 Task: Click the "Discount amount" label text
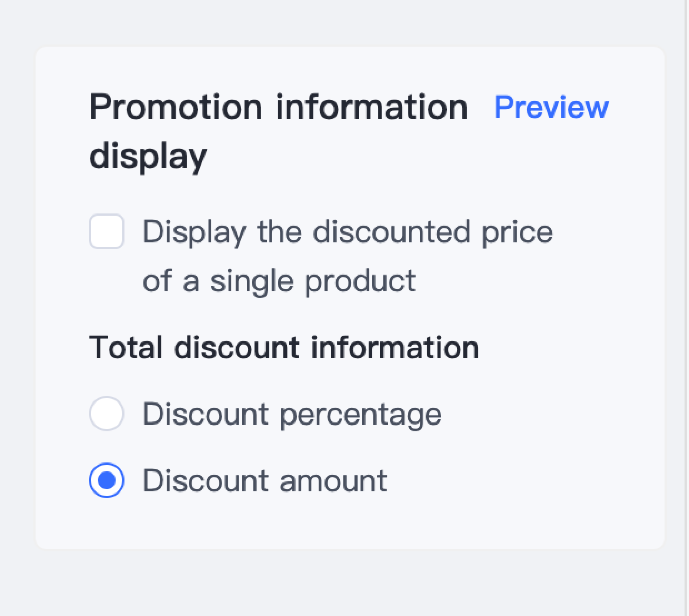(x=265, y=481)
